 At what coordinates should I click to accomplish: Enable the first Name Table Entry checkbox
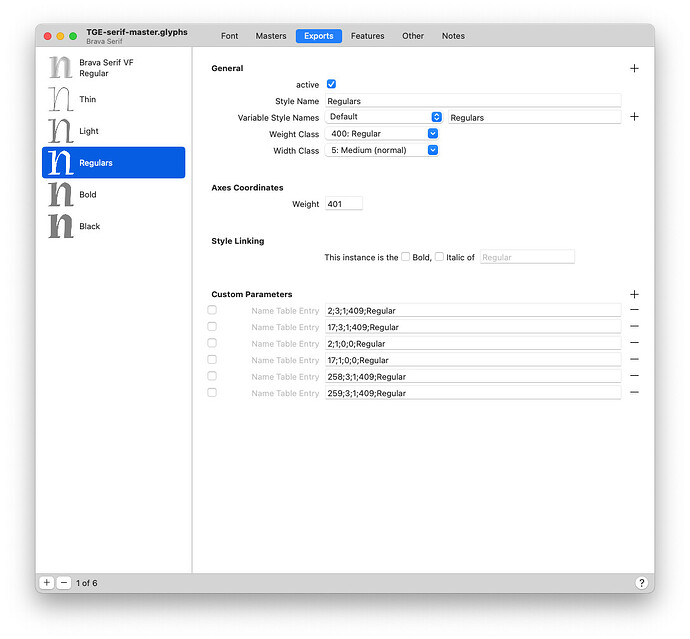click(212, 310)
